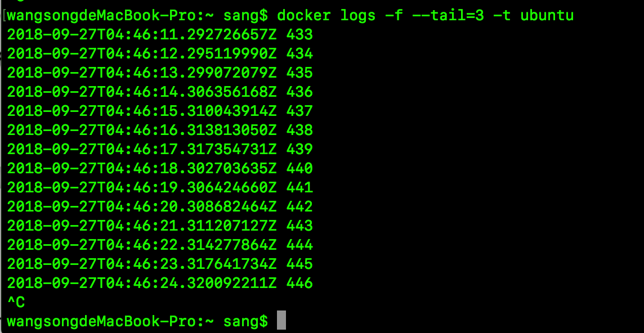Select the log line ending with 436

pyautogui.click(x=159, y=92)
